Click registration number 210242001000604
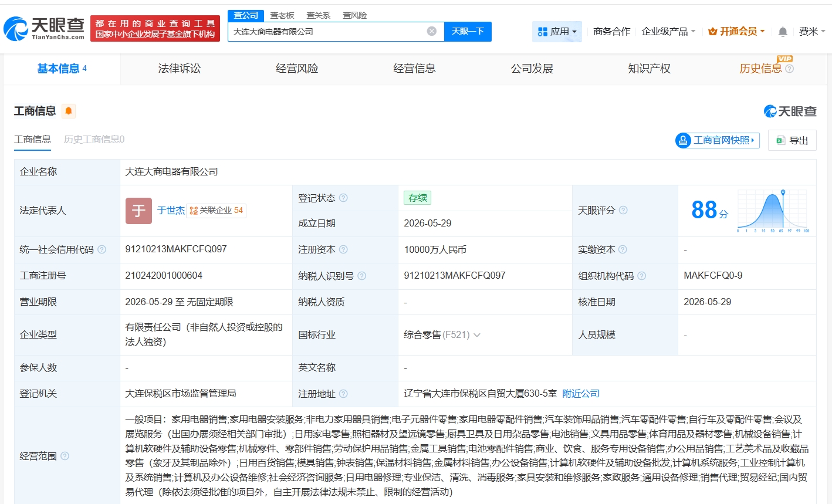The image size is (832, 504). point(164,276)
